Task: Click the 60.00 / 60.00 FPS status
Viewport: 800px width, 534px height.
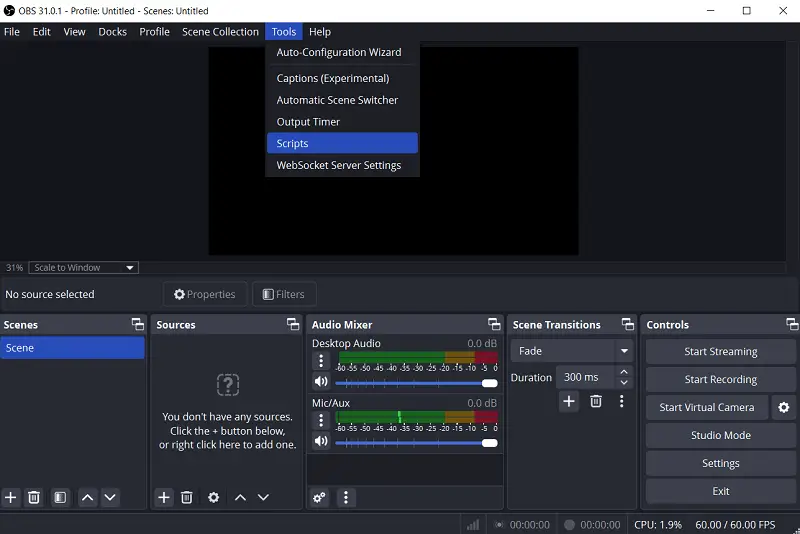Action: [735, 525]
